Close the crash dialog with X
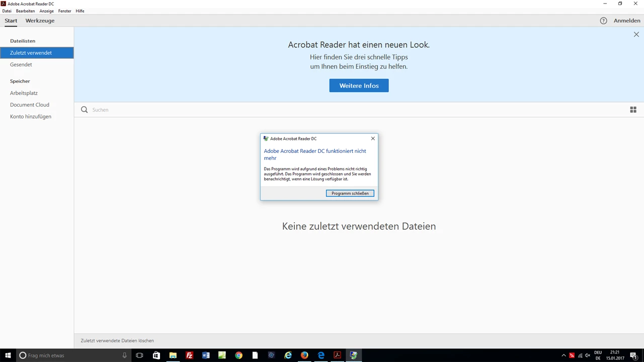Image resolution: width=644 pixels, height=362 pixels. point(373,138)
